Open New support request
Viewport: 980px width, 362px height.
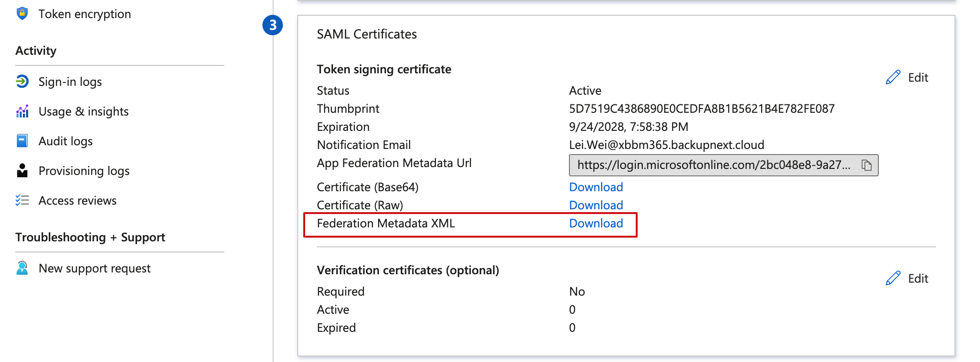click(95, 268)
